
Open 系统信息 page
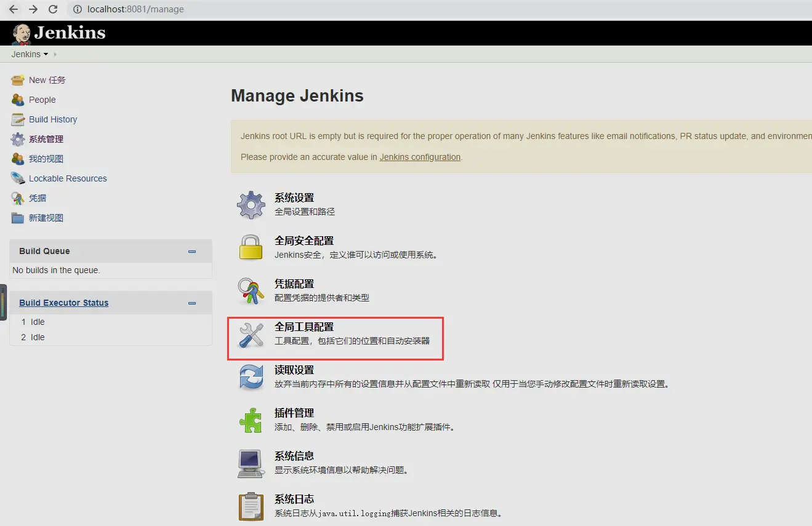point(294,456)
